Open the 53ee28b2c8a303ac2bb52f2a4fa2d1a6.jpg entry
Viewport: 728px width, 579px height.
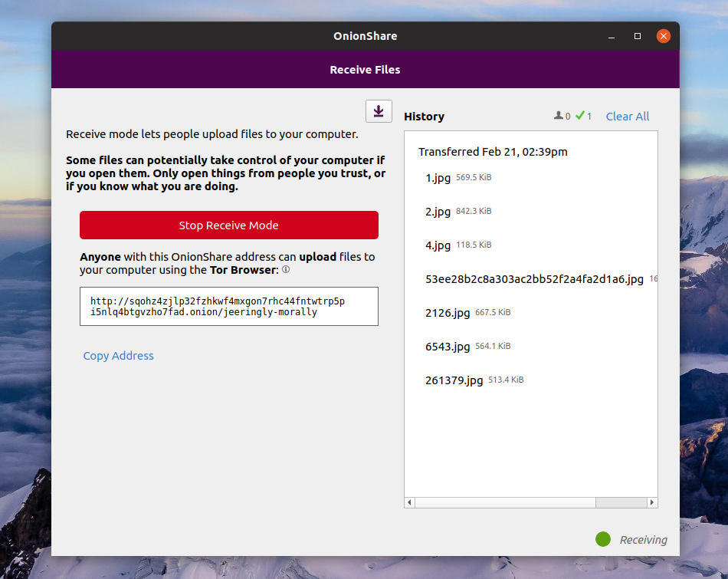534,279
